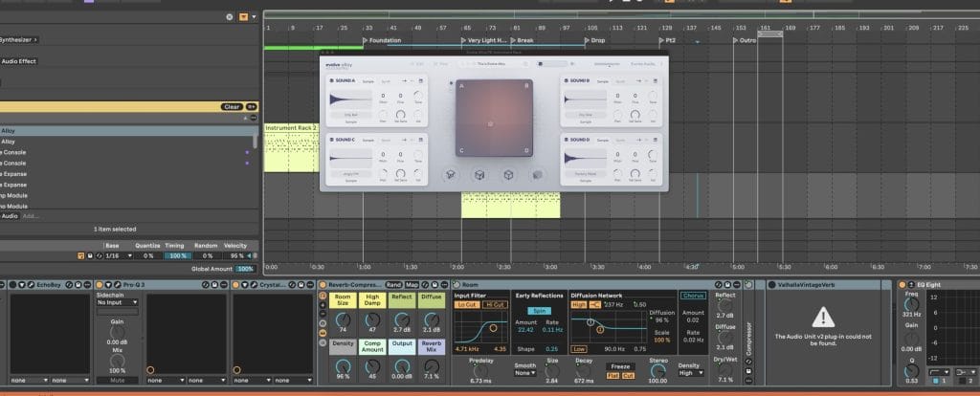Screen dimensions: 980x396
Task: Toggle the Lo Cut input filter
Action: click(466, 304)
